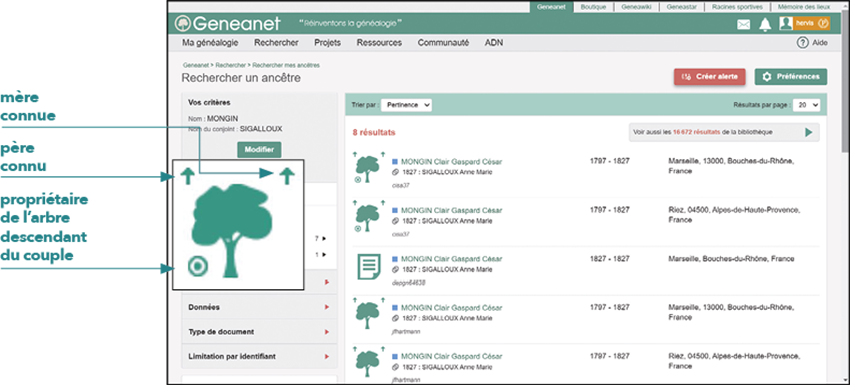
Task: Open the Trier par Pertinence dropdown
Action: [x=406, y=105]
